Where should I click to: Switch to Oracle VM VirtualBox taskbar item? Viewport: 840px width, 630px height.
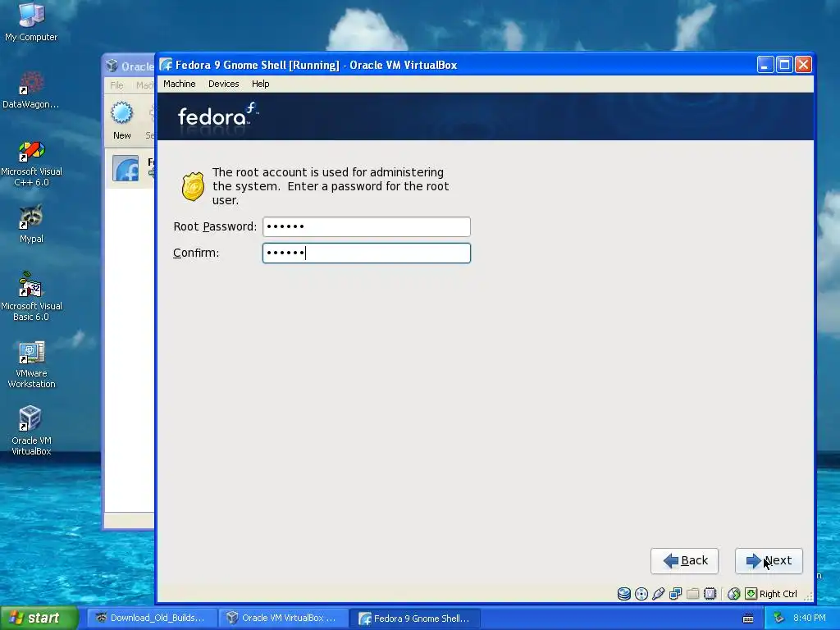coord(283,618)
